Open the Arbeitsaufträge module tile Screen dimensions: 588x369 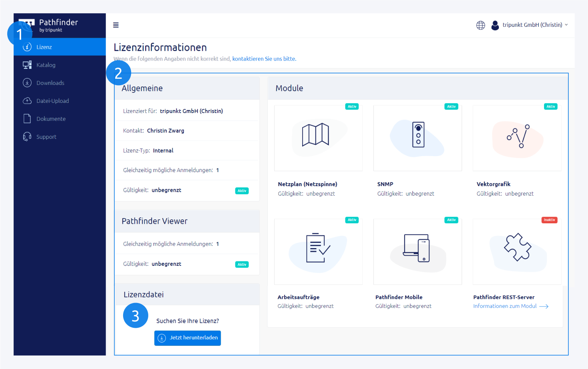point(318,251)
